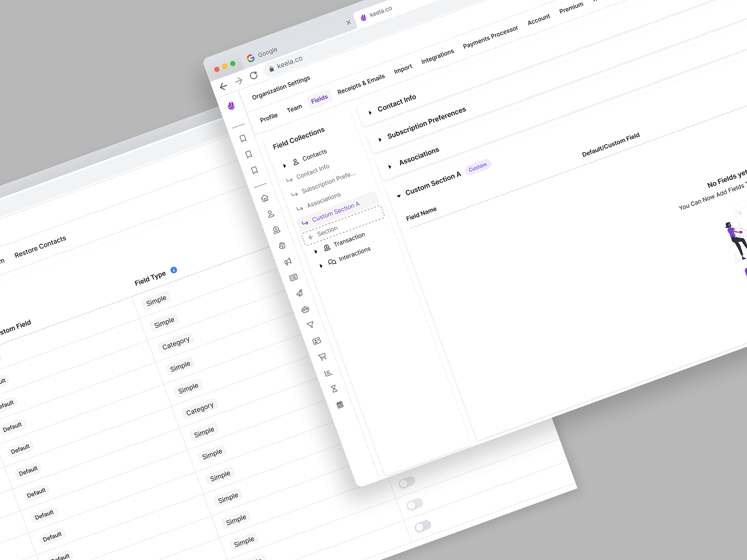
Task: Click the filter funnel icon
Action: (x=310, y=325)
